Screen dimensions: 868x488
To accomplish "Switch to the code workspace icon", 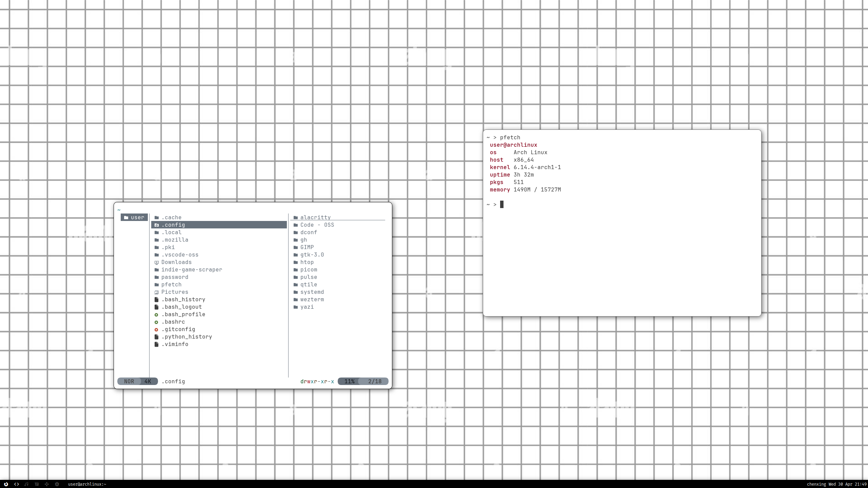I will coord(16,484).
